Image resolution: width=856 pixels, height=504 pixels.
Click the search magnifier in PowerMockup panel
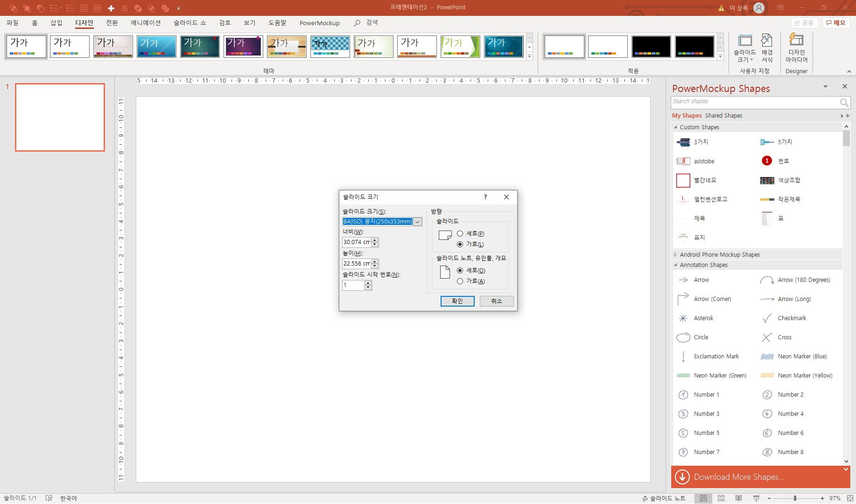click(x=844, y=102)
